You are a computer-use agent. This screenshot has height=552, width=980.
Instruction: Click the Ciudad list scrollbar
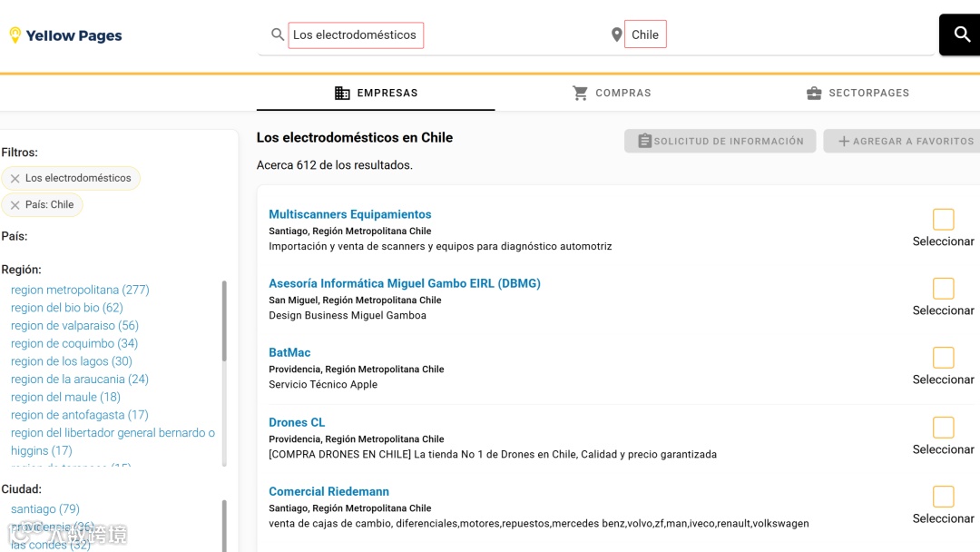(x=224, y=526)
